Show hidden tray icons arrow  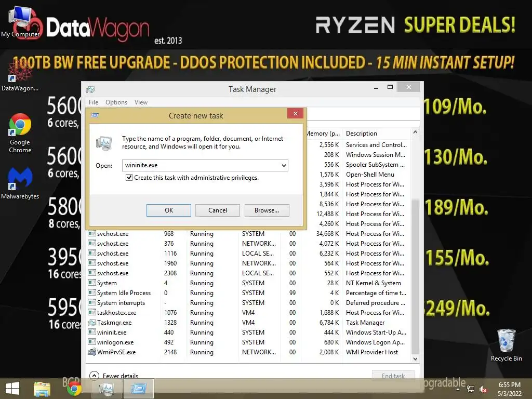[x=458, y=389]
